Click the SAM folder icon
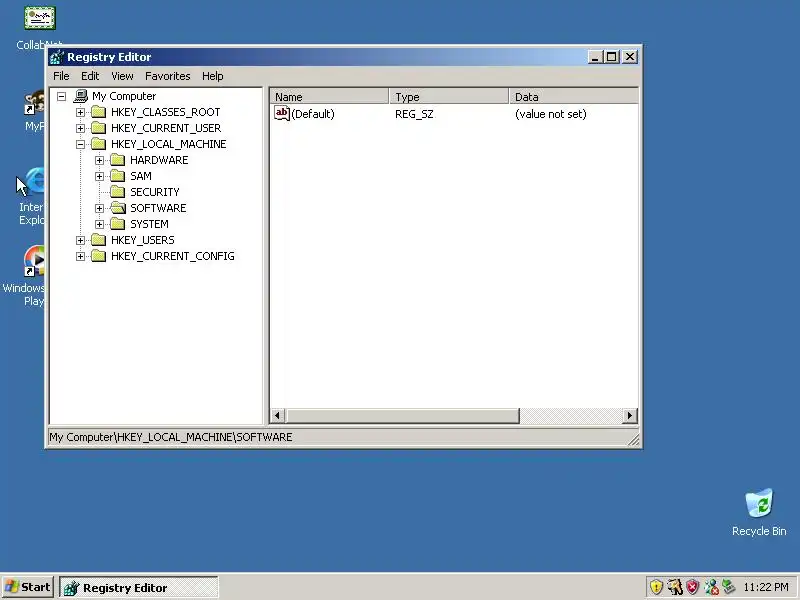Screen dimensions: 800x600 click(118, 176)
